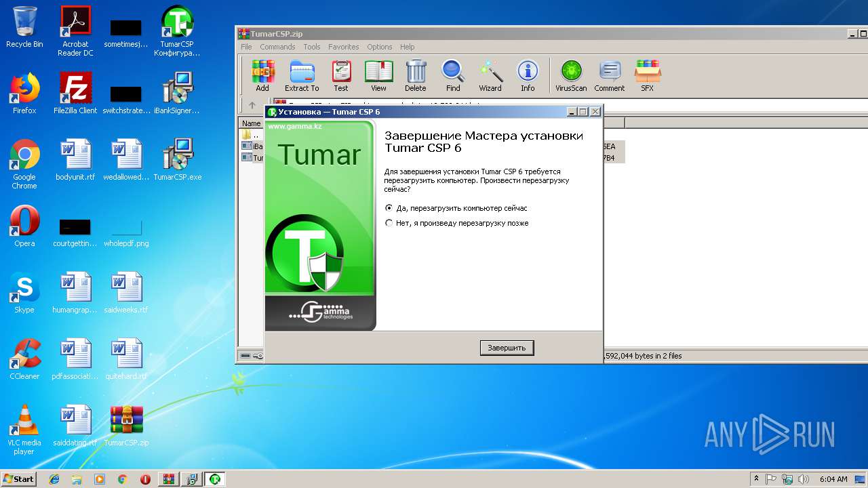Open the Favorites menu
Image resolution: width=868 pixels, height=488 pixels.
click(x=344, y=47)
